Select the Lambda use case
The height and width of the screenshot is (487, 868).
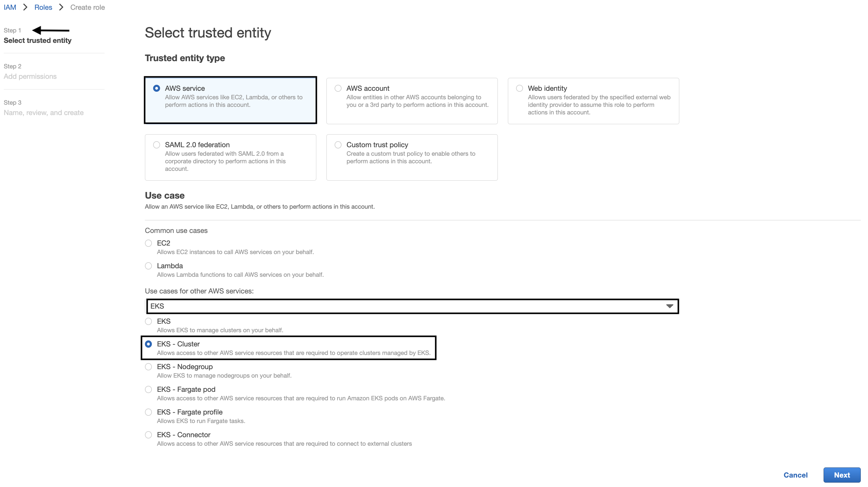click(x=148, y=266)
